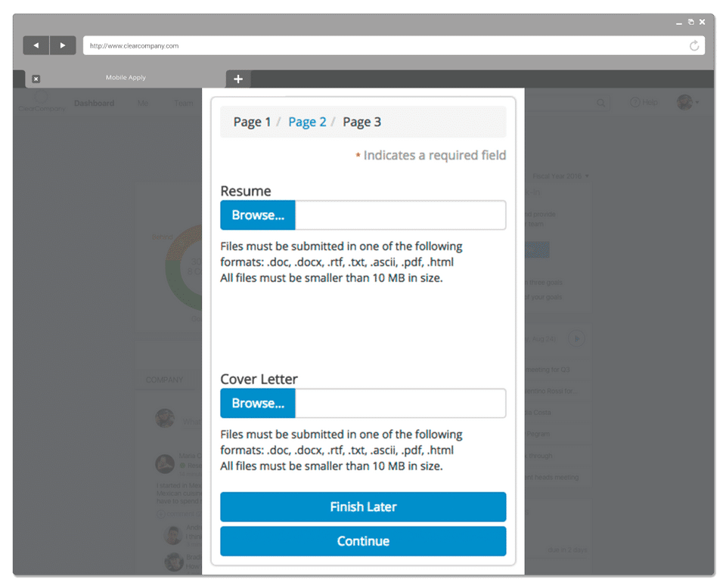Click the Finish Later button
The width and height of the screenshot is (726, 588).
[363, 506]
